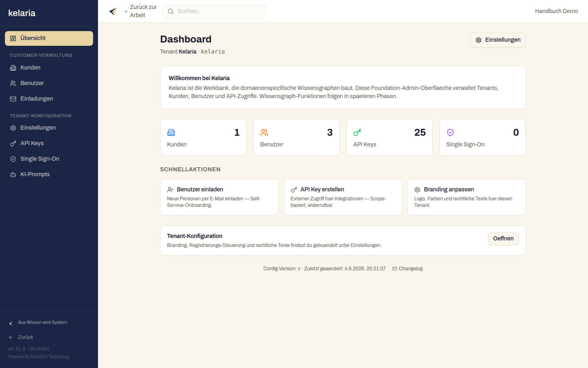
Task: Click the Zurück link in sidebar bottom
Action: [21, 337]
